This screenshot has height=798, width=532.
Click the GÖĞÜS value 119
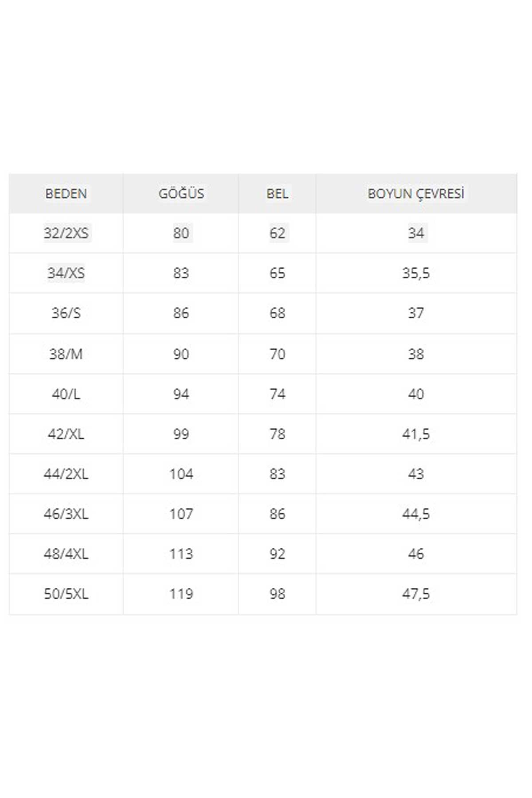pyautogui.click(x=181, y=594)
